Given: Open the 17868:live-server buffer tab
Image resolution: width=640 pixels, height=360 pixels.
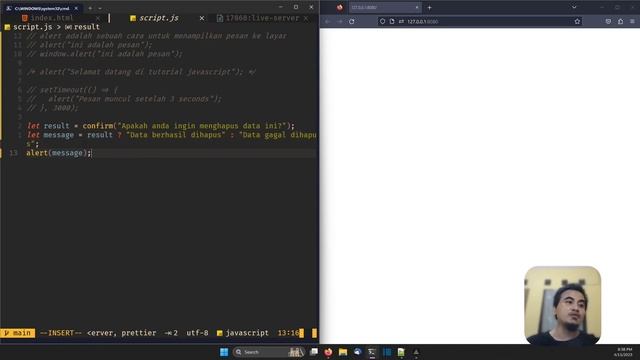Looking at the screenshot, I should (262, 18).
